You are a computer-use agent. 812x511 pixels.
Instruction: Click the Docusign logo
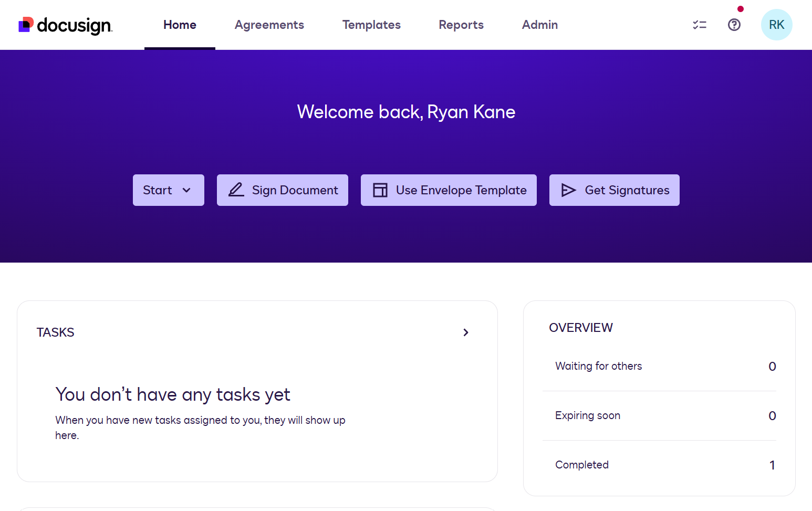(65, 25)
